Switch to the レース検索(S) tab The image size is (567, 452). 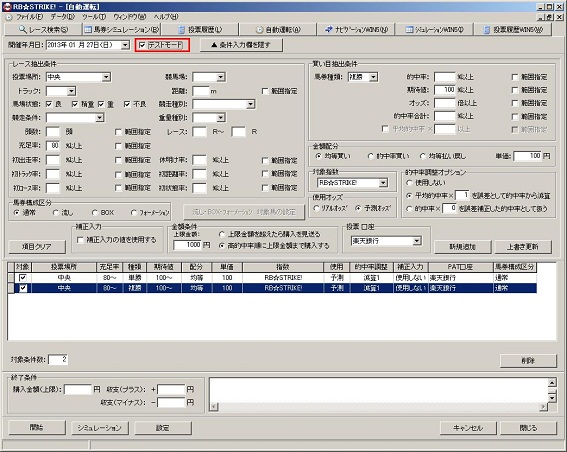coord(43,29)
